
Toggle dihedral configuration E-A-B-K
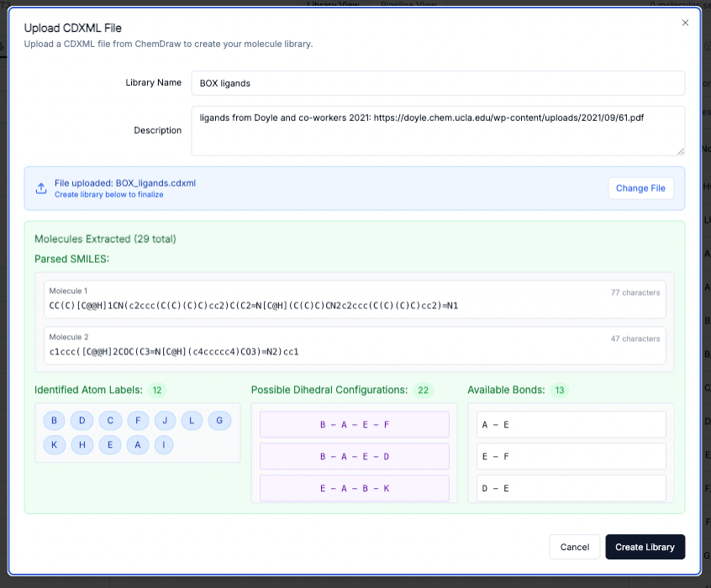(354, 488)
